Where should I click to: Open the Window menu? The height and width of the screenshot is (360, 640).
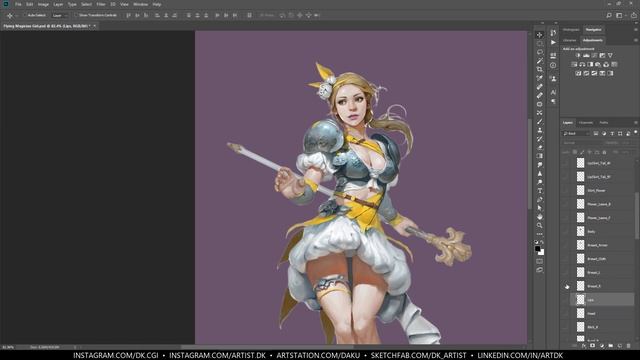coord(140,4)
